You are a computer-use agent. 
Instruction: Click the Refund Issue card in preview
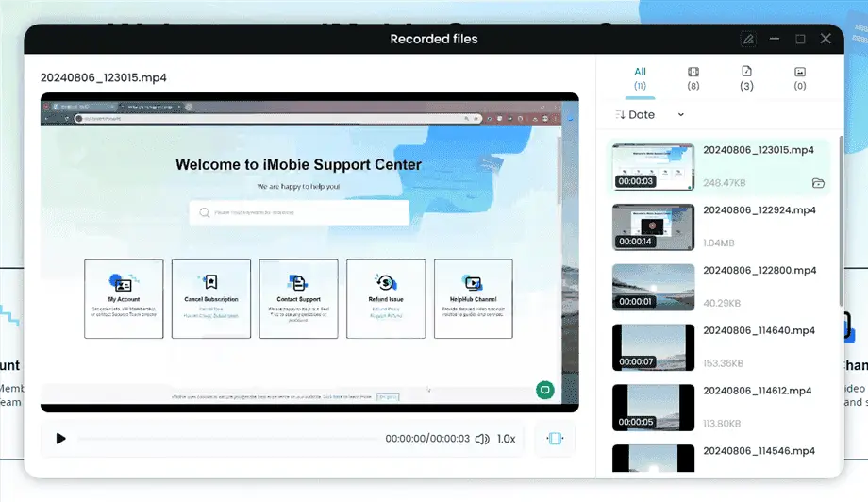click(386, 299)
